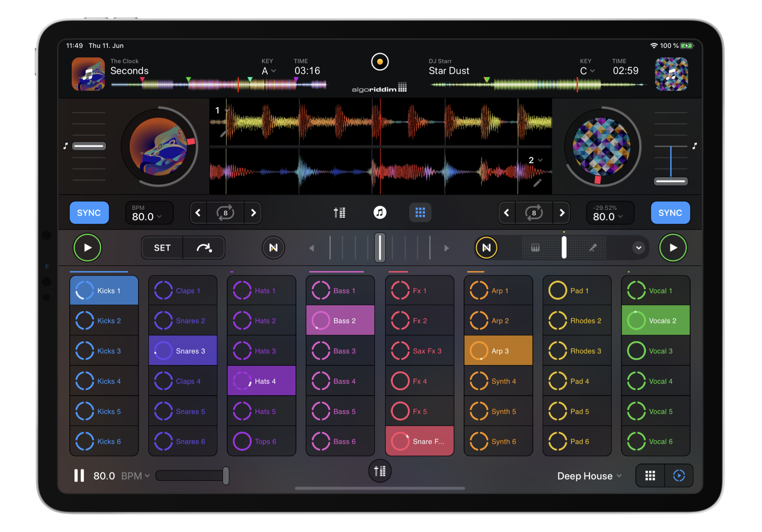This screenshot has height=532, width=762.
Task: Disable SYNC on the left deck
Action: (89, 213)
